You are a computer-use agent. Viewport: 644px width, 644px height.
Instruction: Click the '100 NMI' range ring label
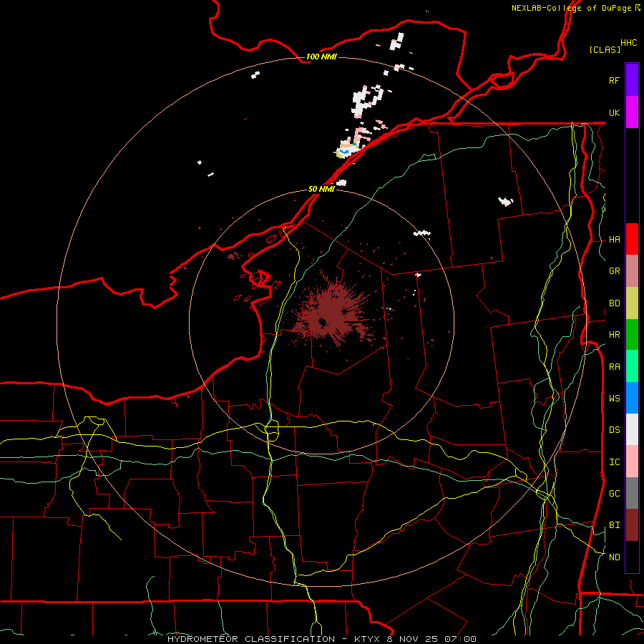(321, 57)
